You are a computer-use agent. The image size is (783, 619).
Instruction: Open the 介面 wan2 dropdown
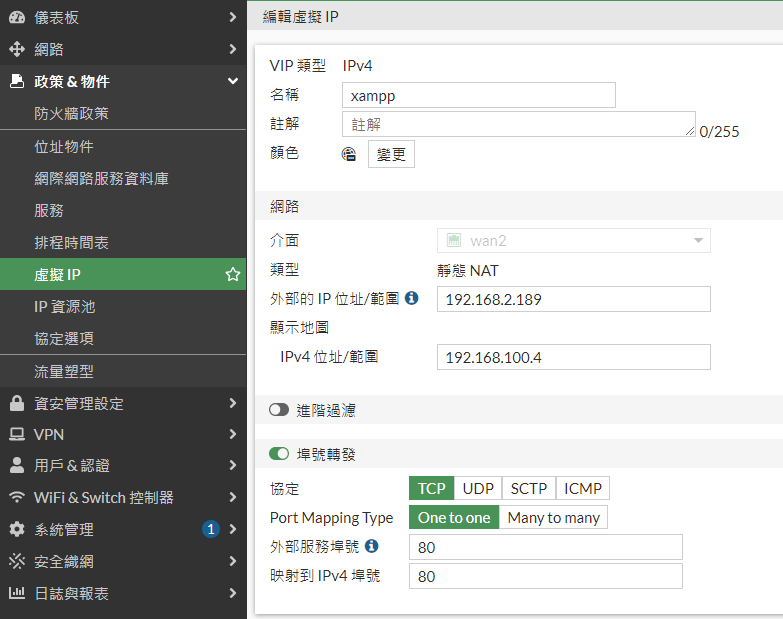coord(573,240)
